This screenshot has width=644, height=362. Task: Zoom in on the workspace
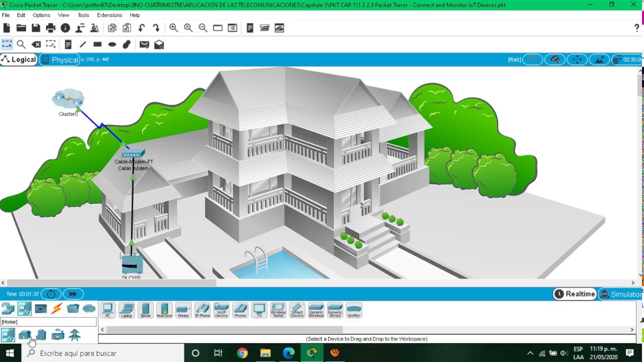pos(174,28)
